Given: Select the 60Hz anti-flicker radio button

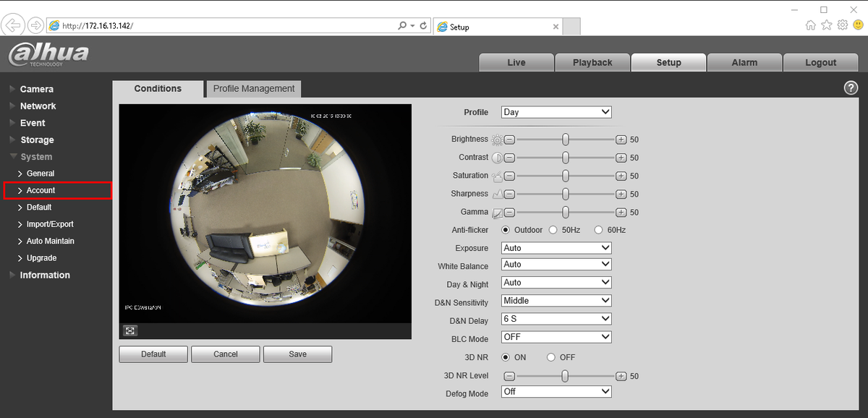Looking at the screenshot, I should (598, 230).
